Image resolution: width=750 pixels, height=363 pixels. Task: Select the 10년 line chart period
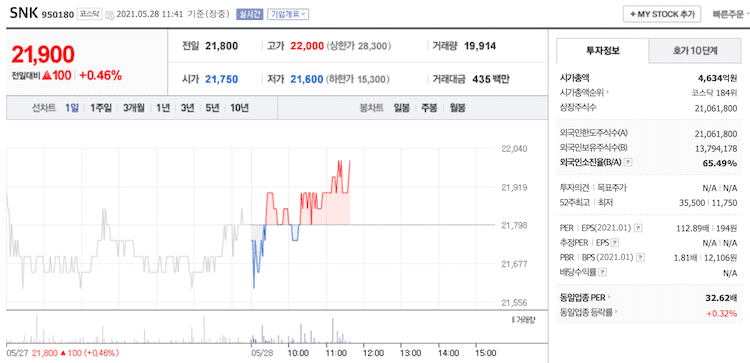(x=239, y=108)
